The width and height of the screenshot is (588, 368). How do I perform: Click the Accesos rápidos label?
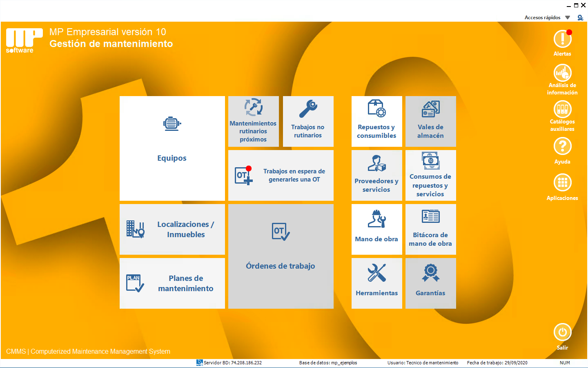click(x=542, y=18)
